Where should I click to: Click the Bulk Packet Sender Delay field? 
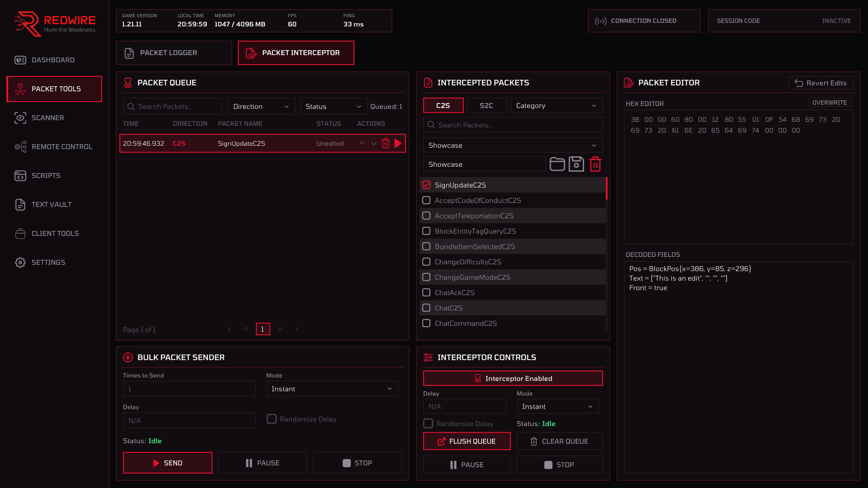click(189, 421)
